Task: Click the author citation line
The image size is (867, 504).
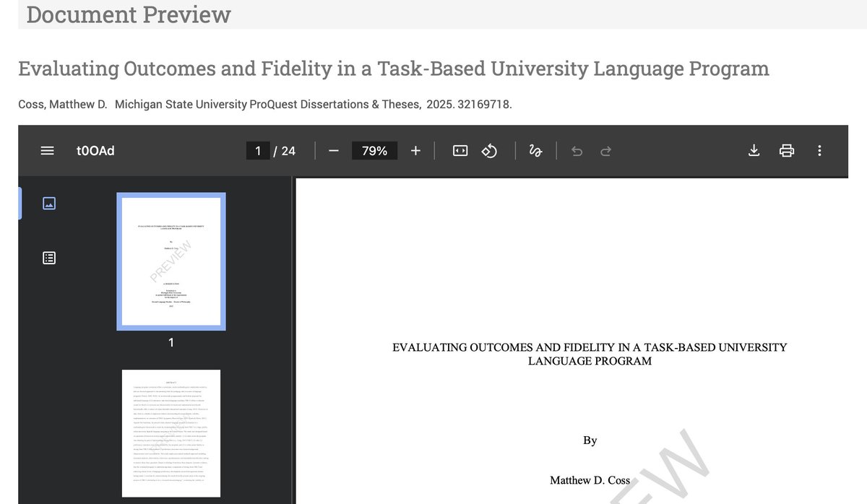Action: (x=265, y=105)
